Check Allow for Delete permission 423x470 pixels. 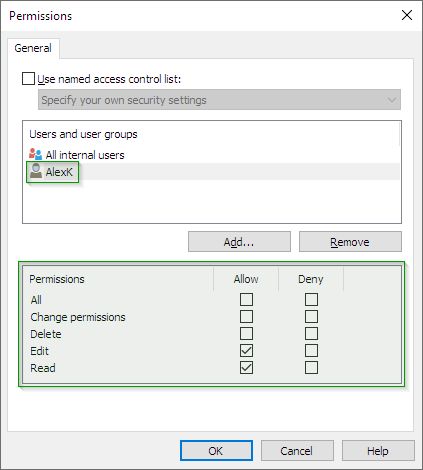(x=246, y=333)
